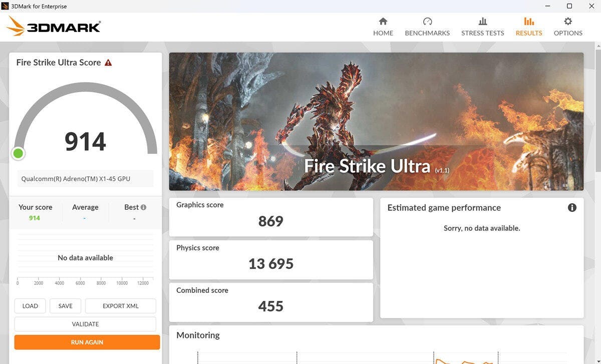The width and height of the screenshot is (601, 364).
Task: Click the red warning triangle beside score title
Action: point(108,63)
